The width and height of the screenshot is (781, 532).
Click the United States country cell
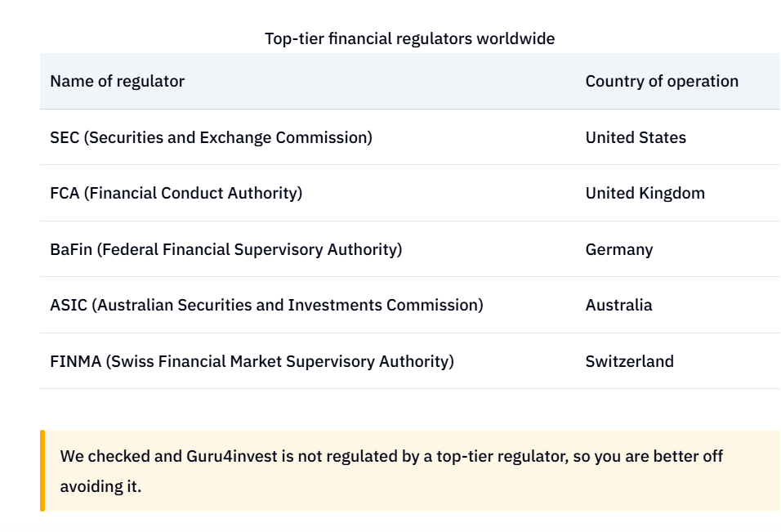636,137
